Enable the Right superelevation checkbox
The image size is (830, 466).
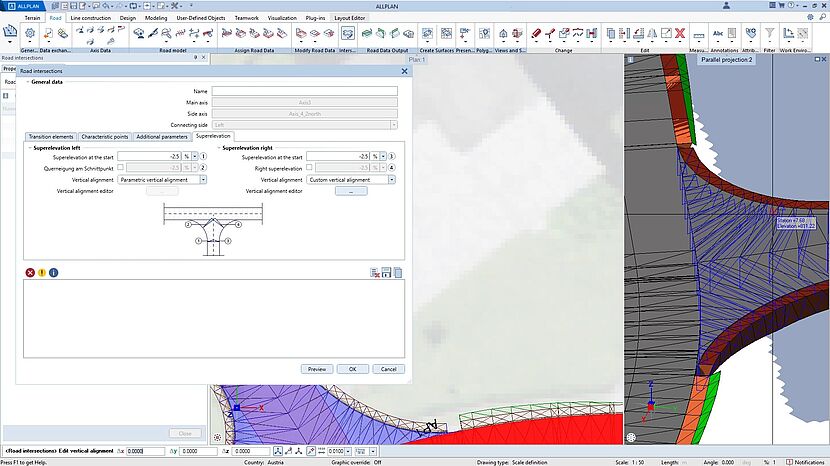click(309, 168)
